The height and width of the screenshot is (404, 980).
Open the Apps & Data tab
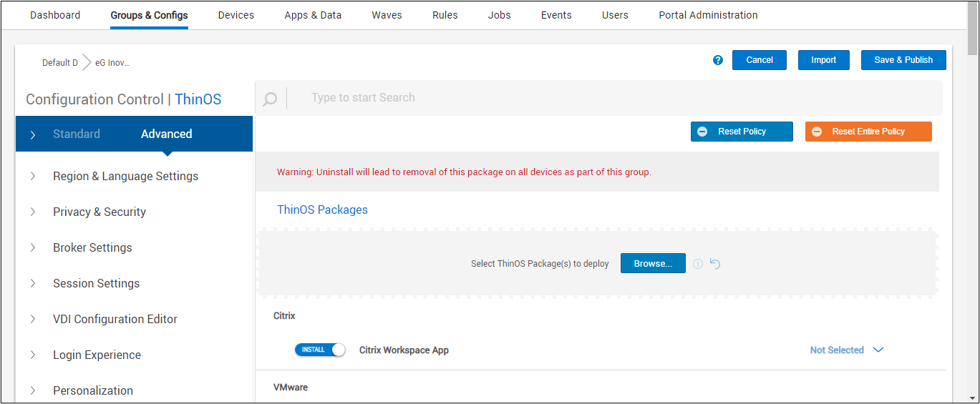[x=313, y=15]
